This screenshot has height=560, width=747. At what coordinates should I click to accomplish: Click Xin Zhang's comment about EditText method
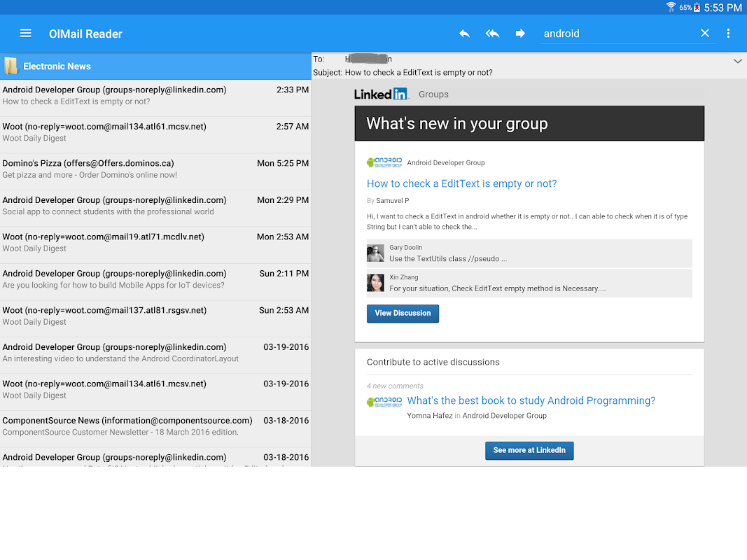(498, 288)
